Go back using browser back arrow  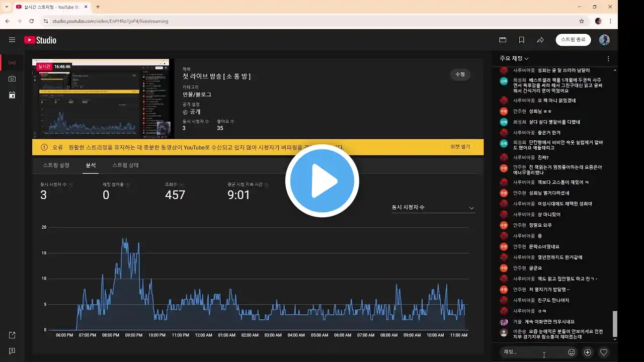8,21
